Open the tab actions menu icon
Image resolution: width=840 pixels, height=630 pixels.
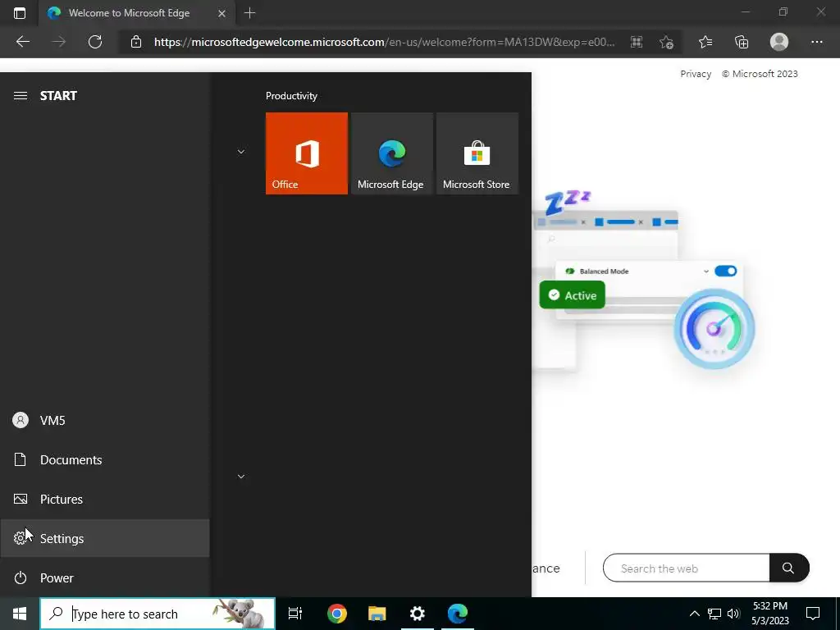click(x=20, y=13)
